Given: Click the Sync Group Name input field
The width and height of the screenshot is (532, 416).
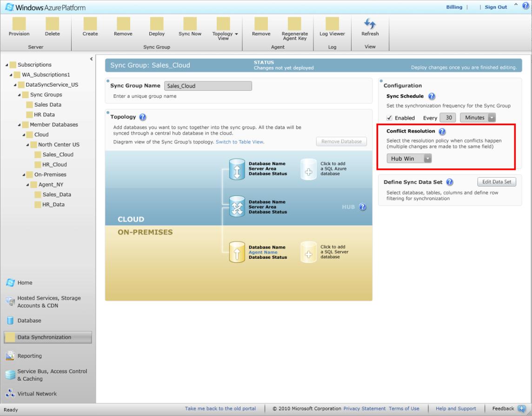Looking at the screenshot, I should 208,86.
